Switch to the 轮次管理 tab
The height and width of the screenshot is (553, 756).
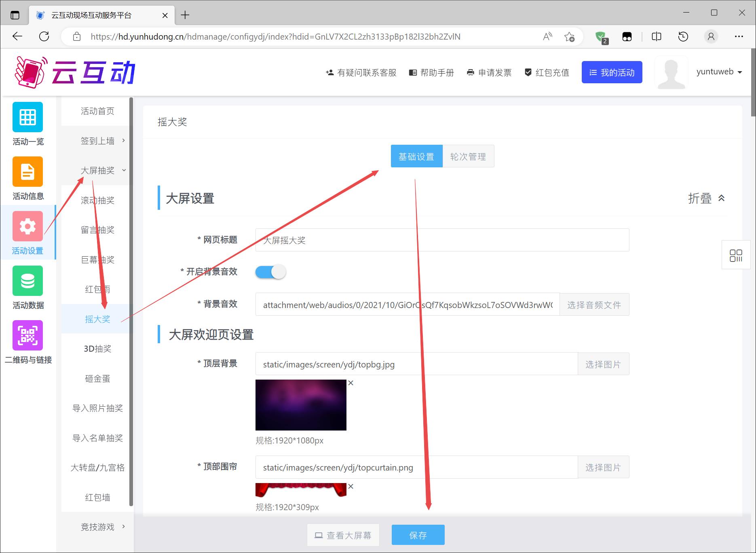468,156
